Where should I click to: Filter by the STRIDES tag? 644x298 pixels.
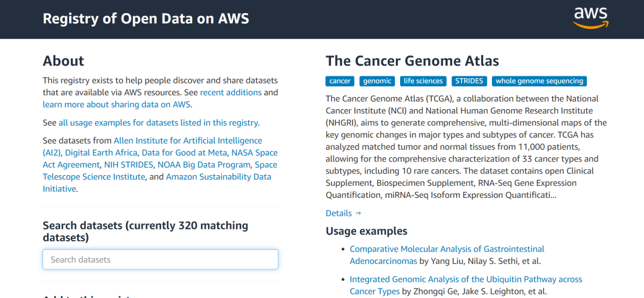[x=469, y=81]
